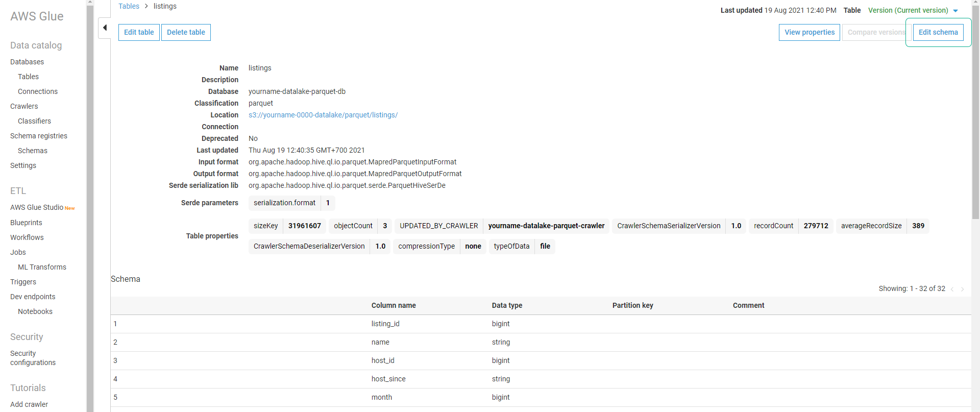
Task: Click the main page vertical scrollbar
Action: (x=975, y=112)
